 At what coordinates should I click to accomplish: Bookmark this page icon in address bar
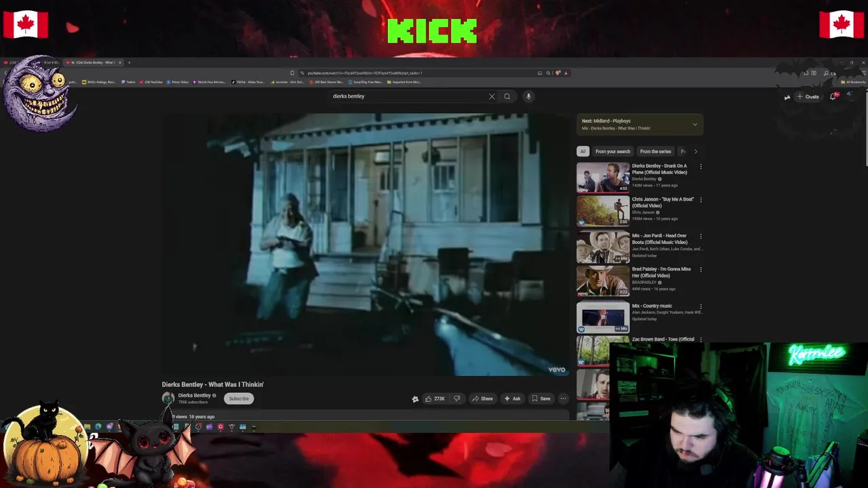[292, 73]
